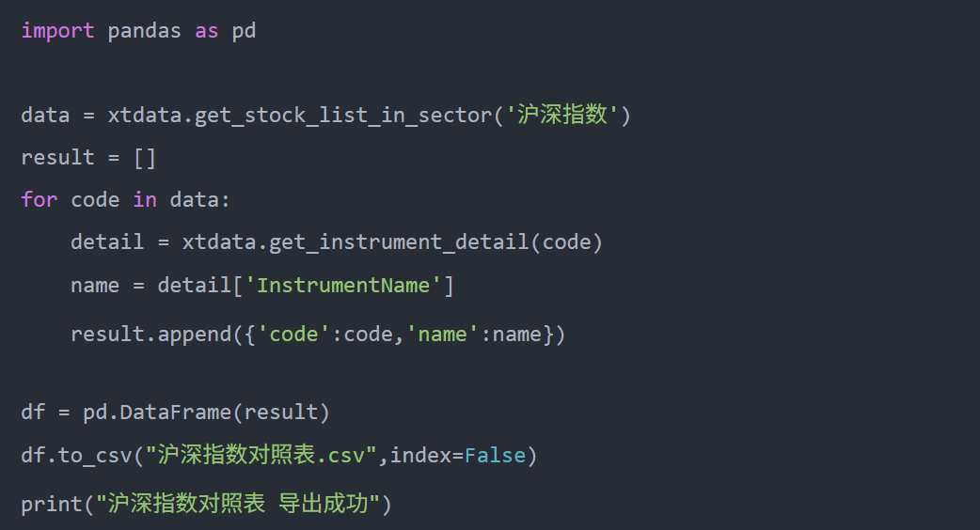
Task: Click the empty list brackets '[]'
Action: (x=145, y=158)
